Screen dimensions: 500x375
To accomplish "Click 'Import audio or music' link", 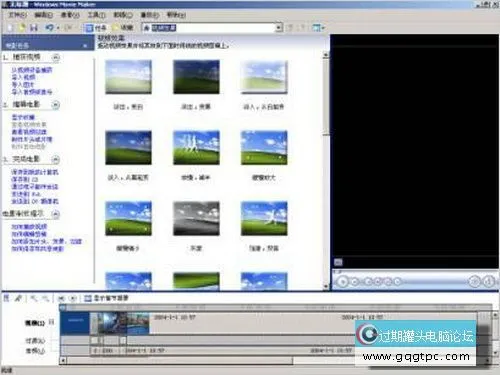I will tap(32, 92).
